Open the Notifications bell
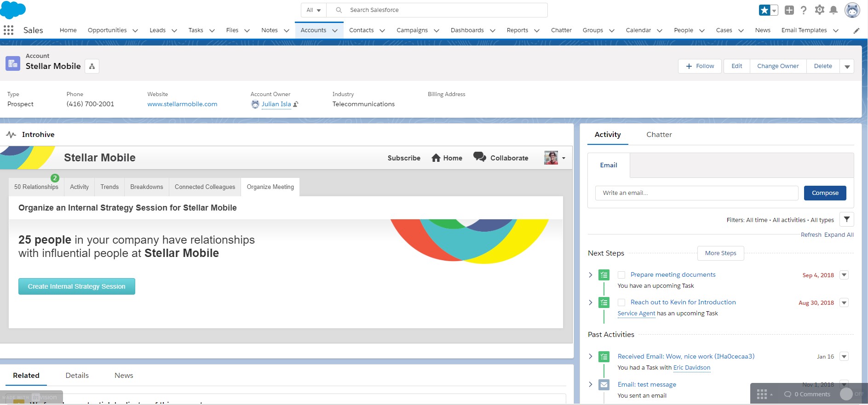The width and height of the screenshot is (868, 405). (x=834, y=10)
